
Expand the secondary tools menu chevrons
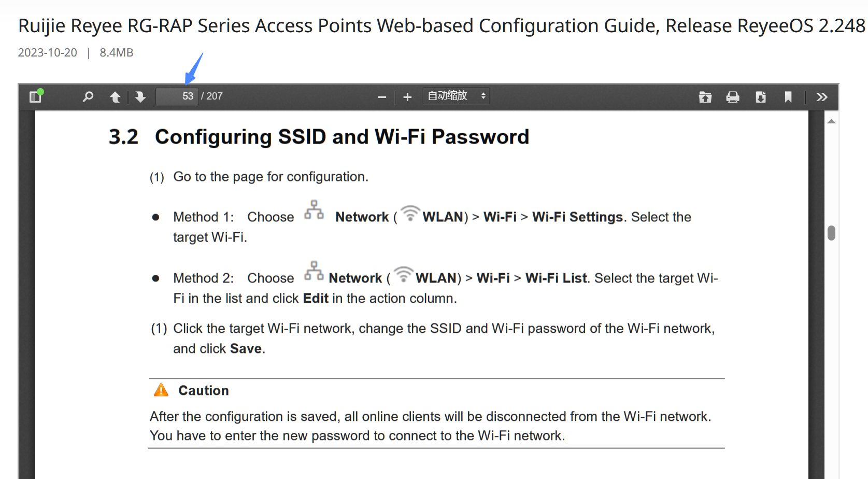point(822,97)
